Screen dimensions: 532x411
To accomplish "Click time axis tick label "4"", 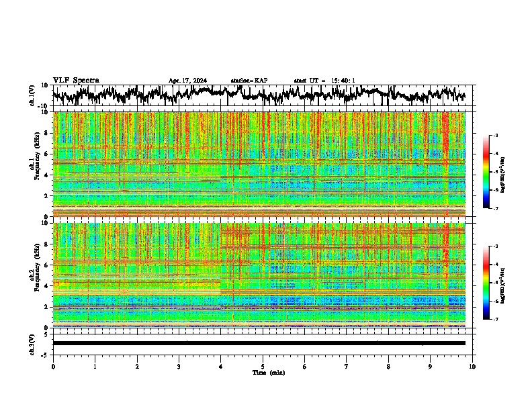I will tap(221, 367).
